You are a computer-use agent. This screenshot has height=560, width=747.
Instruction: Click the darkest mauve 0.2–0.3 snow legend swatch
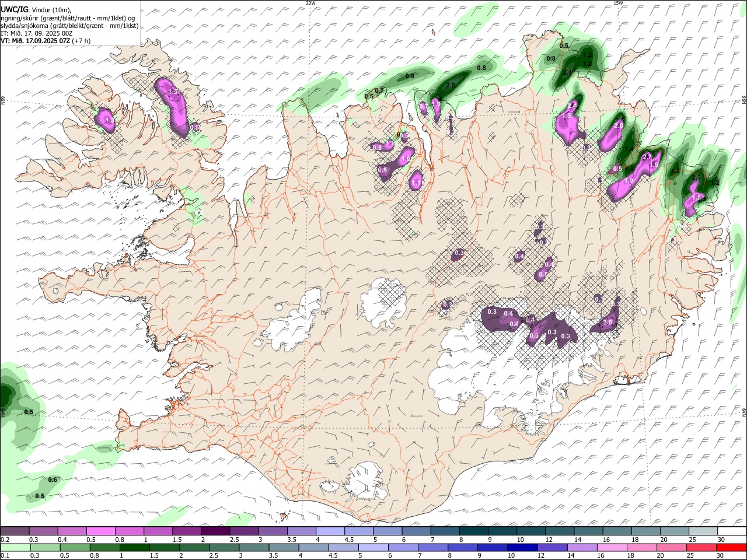pyautogui.click(x=15, y=531)
